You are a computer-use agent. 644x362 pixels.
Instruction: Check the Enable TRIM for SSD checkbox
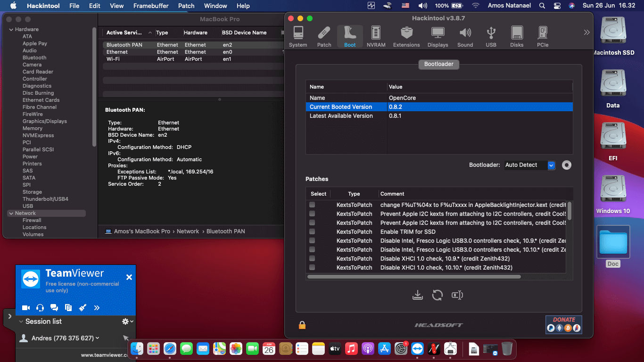click(x=312, y=231)
